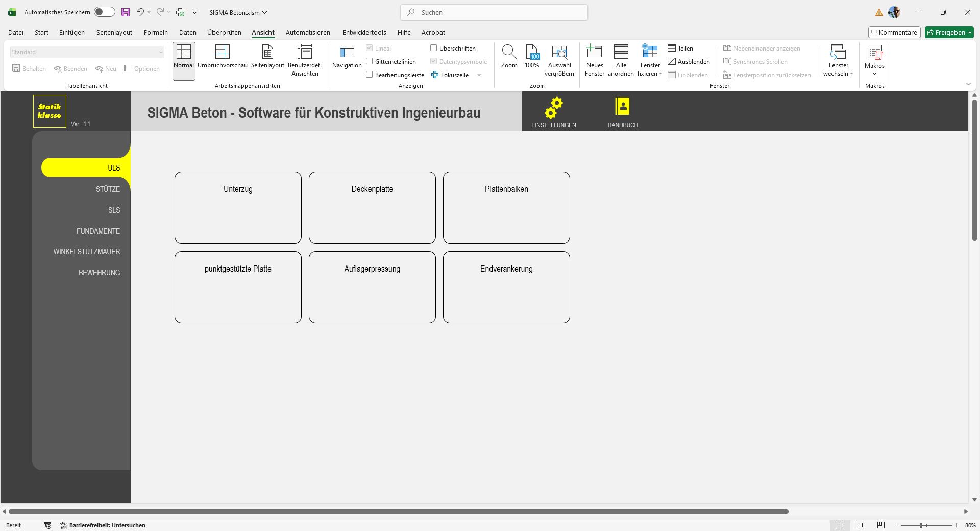Toggle Automatisches Speichern switch
Viewport: 980px width, 531px height.
[104, 12]
